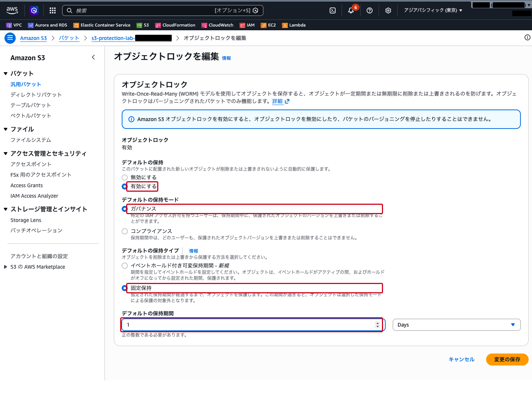This screenshot has height=395, width=532.
Task: Open Lambda shortcut in favorites bar
Action: (294, 25)
